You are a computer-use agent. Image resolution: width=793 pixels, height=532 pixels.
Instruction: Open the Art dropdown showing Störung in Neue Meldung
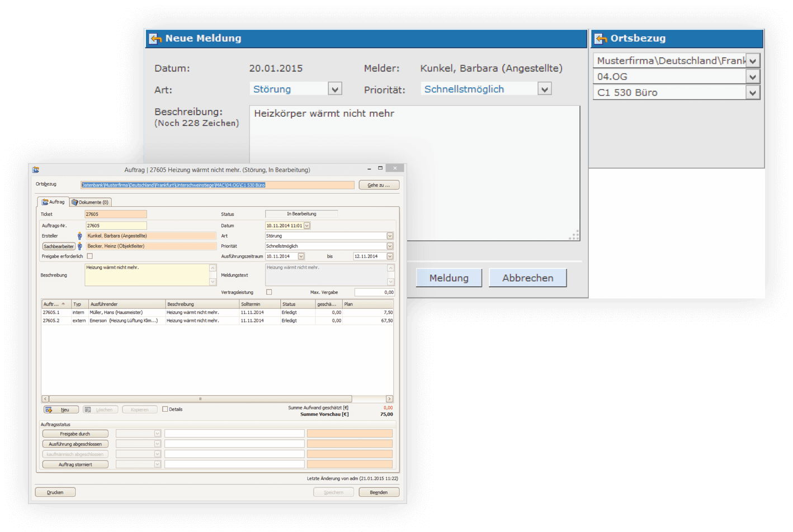[334, 89]
